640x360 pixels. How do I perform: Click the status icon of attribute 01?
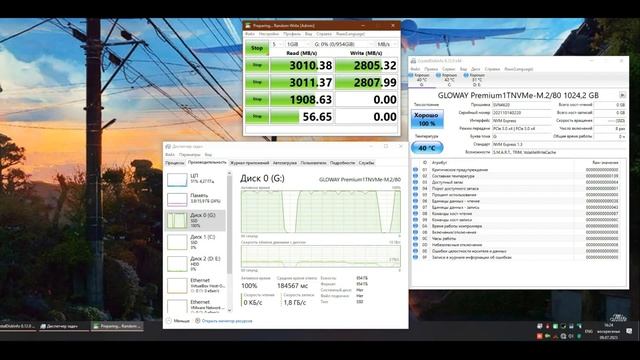[x=416, y=169]
